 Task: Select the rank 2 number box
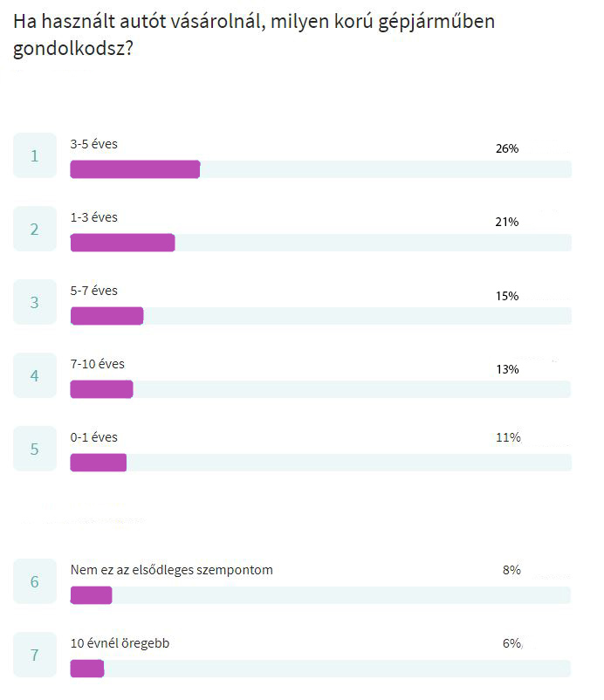tap(35, 229)
